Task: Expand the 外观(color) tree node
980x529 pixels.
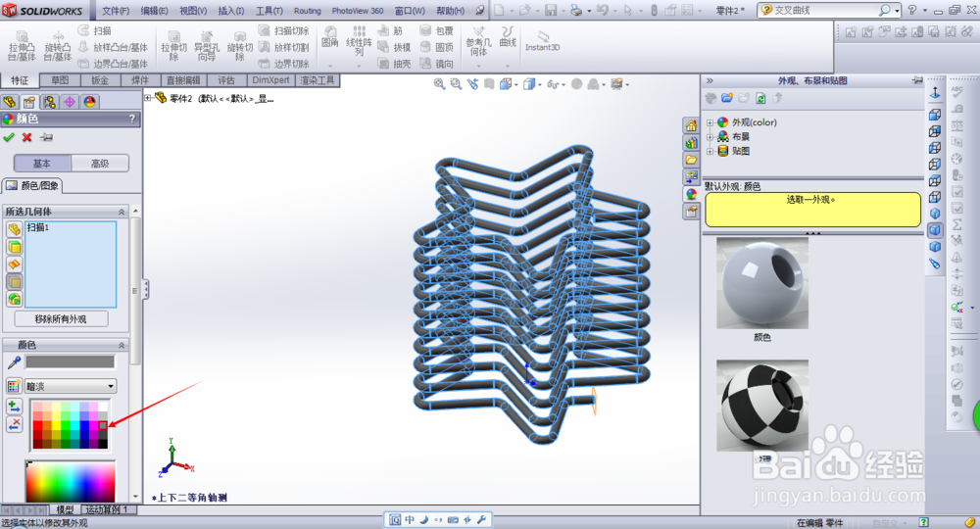Action: click(710, 122)
